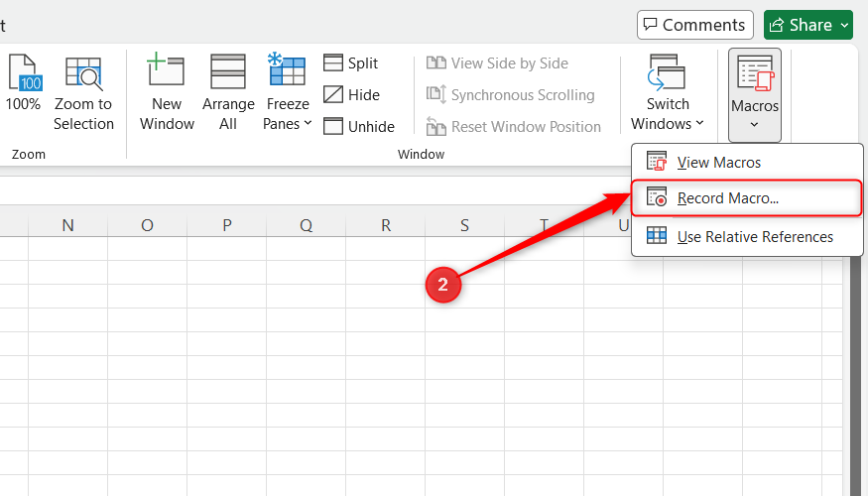
Task: Click the Record Macro icon
Action: coord(657,197)
